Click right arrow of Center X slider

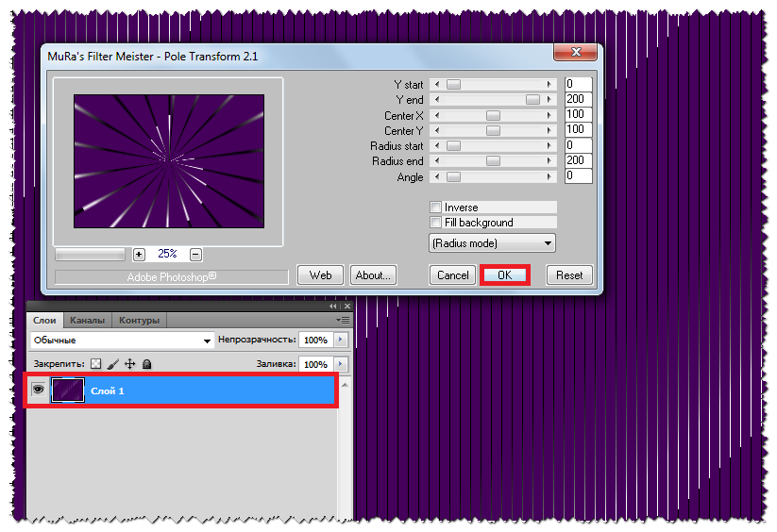549,115
